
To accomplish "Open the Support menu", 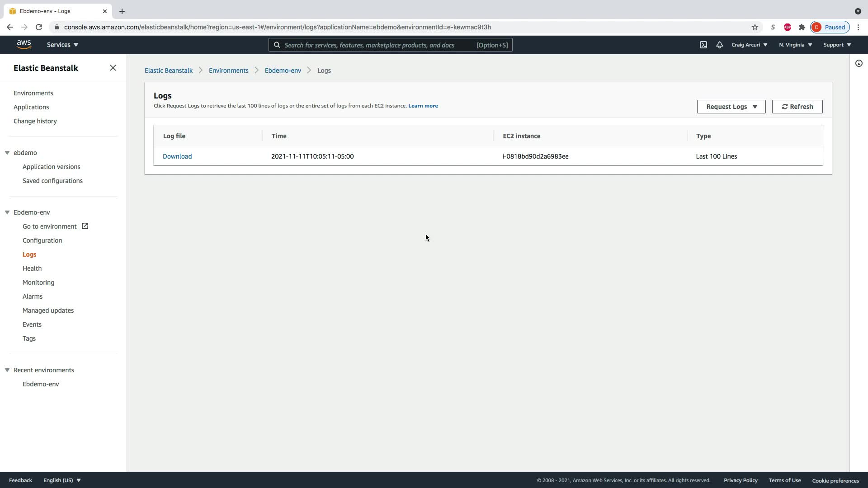I will pyautogui.click(x=837, y=45).
